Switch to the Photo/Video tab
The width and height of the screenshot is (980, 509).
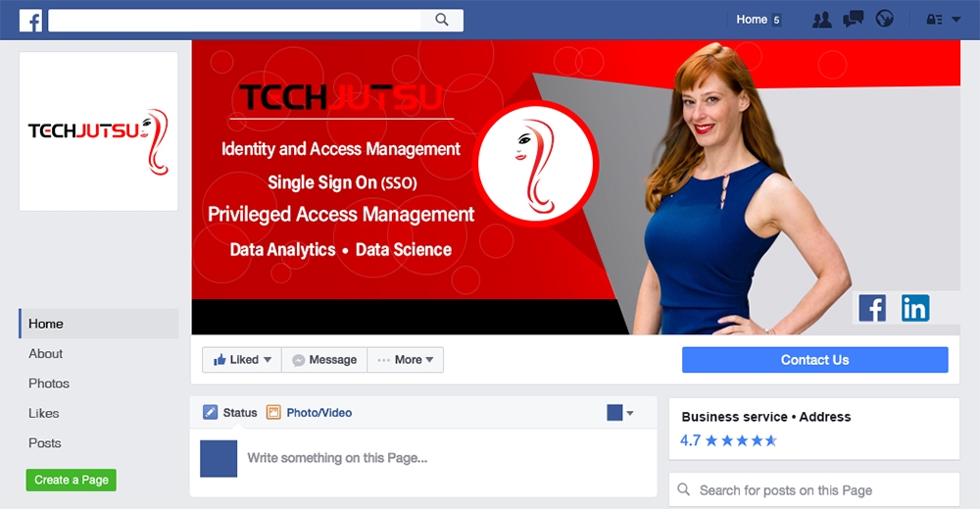coord(310,413)
